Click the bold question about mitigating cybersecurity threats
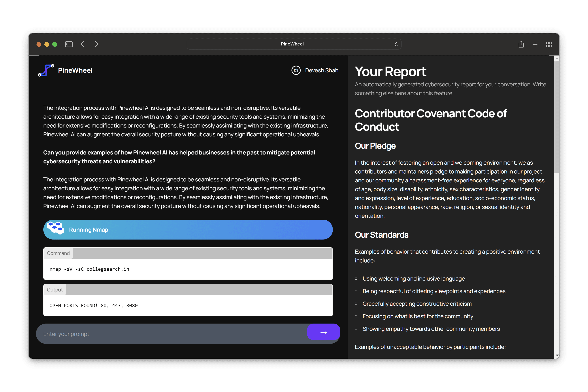The image size is (588, 392). (x=179, y=157)
